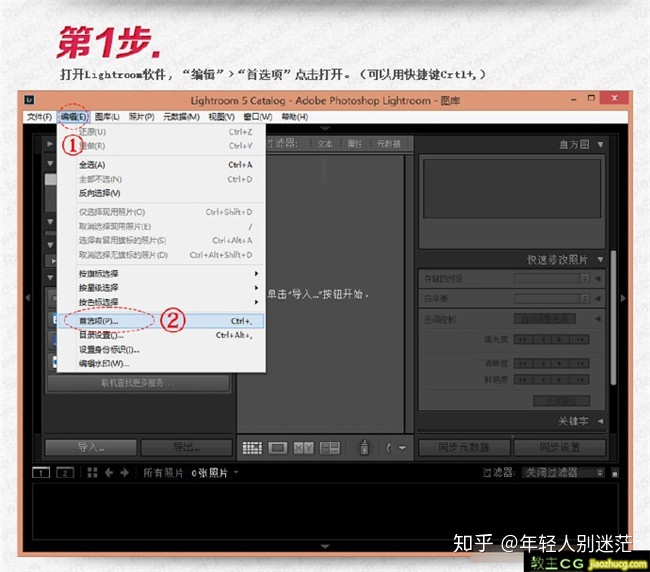Open 按色标选择 submenu
The image size is (650, 572).
coord(161,302)
